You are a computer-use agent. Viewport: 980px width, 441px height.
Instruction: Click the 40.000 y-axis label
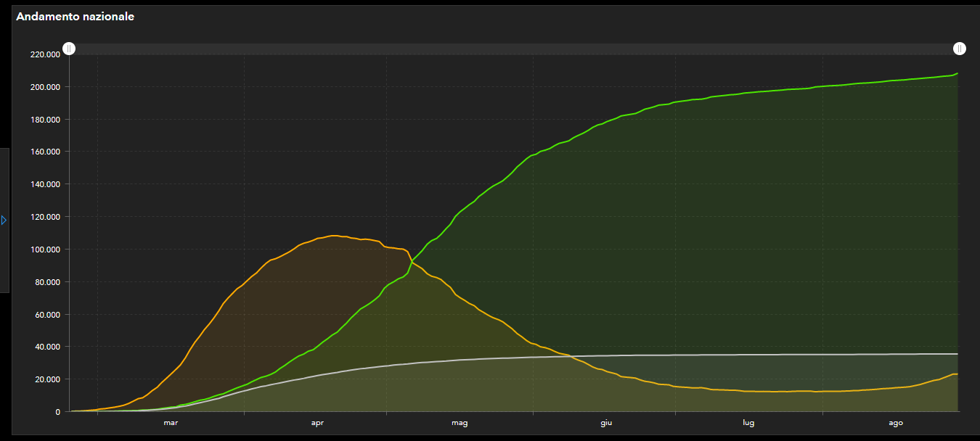[x=47, y=347]
